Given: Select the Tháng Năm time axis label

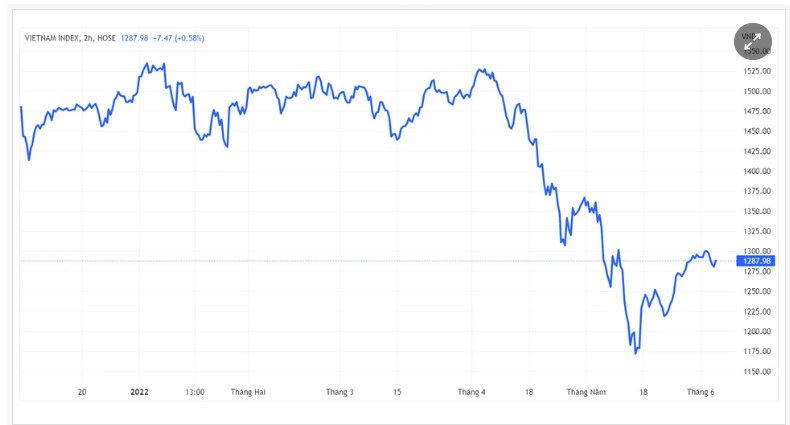Looking at the screenshot, I should tap(585, 392).
